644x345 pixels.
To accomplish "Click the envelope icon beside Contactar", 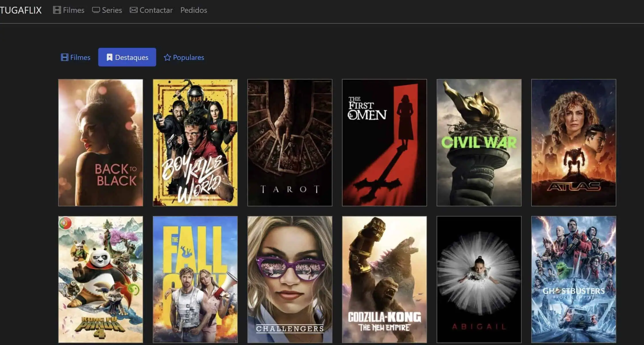I will coord(134,10).
